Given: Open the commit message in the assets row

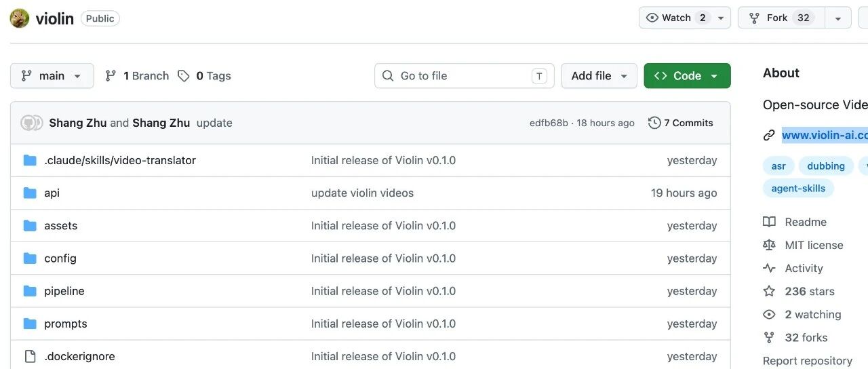Looking at the screenshot, I should [x=383, y=225].
